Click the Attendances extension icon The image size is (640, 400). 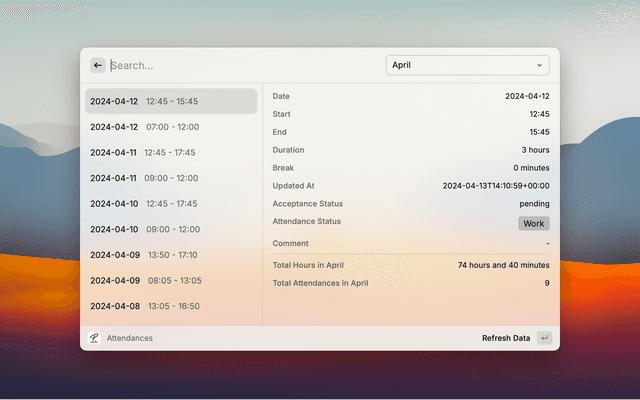(94, 338)
